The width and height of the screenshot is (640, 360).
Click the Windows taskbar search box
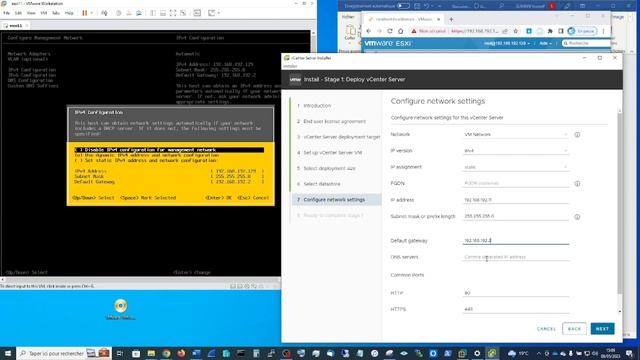pos(64,353)
